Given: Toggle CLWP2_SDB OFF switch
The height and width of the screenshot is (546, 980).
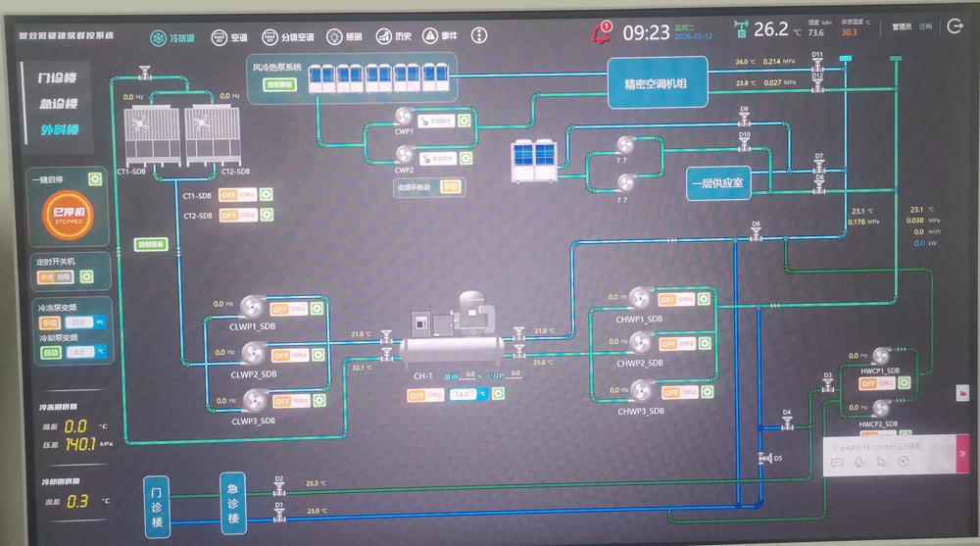Looking at the screenshot, I should (290, 355).
